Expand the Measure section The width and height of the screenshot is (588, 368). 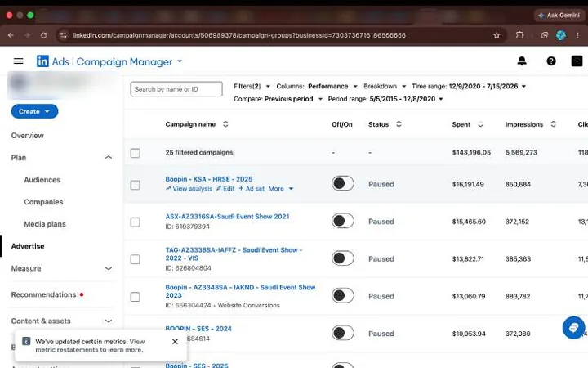109,268
